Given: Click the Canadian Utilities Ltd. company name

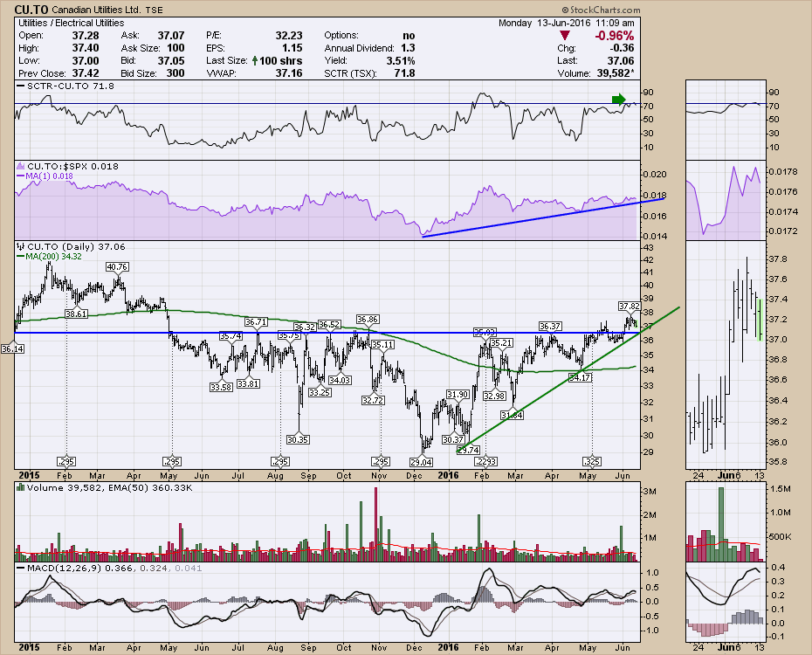Looking at the screenshot, I should [95, 10].
